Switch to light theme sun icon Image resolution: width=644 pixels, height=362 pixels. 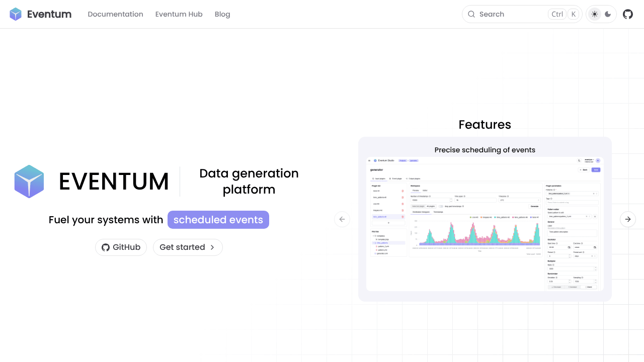(x=595, y=14)
